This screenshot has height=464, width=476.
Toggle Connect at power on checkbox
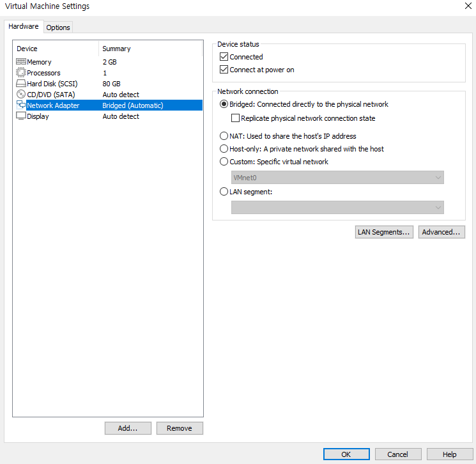(224, 70)
